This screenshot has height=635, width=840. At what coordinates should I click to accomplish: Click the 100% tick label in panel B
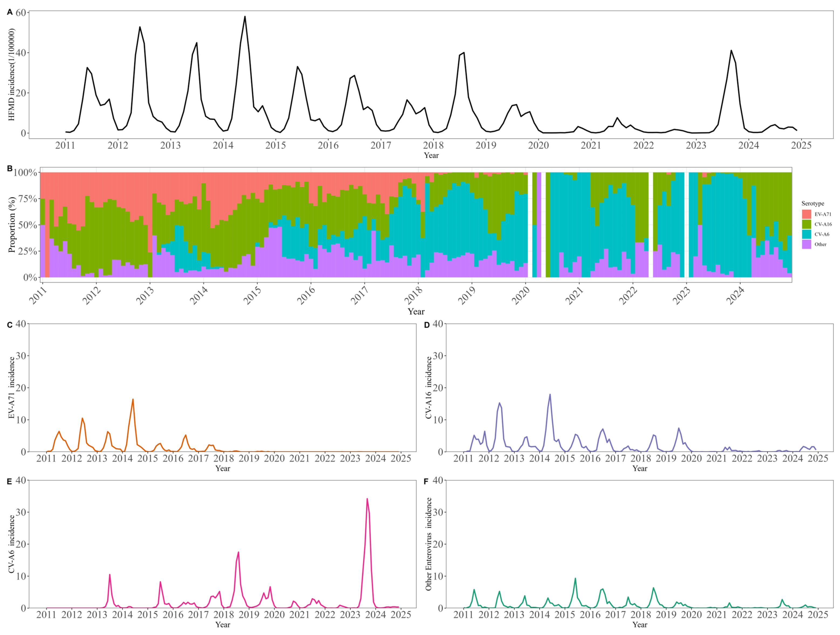click(25, 173)
